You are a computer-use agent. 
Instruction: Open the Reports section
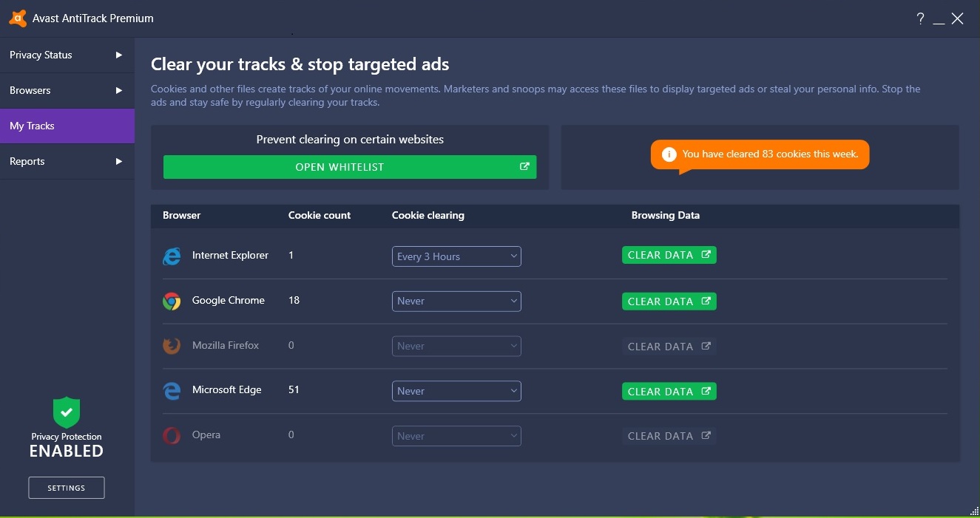[67, 161]
